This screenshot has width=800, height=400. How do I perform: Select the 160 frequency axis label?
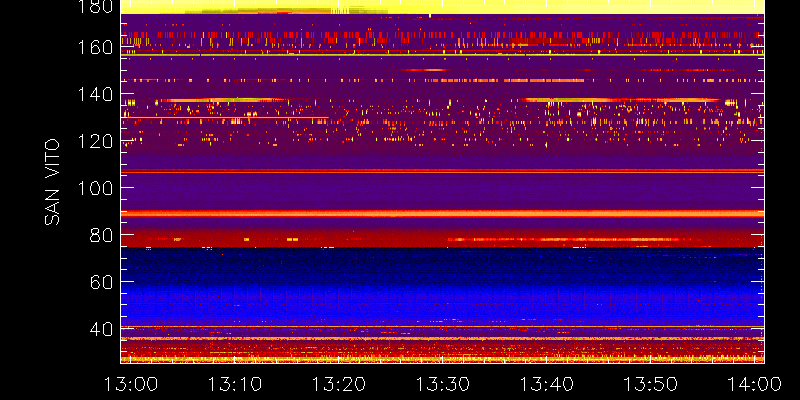point(94,47)
